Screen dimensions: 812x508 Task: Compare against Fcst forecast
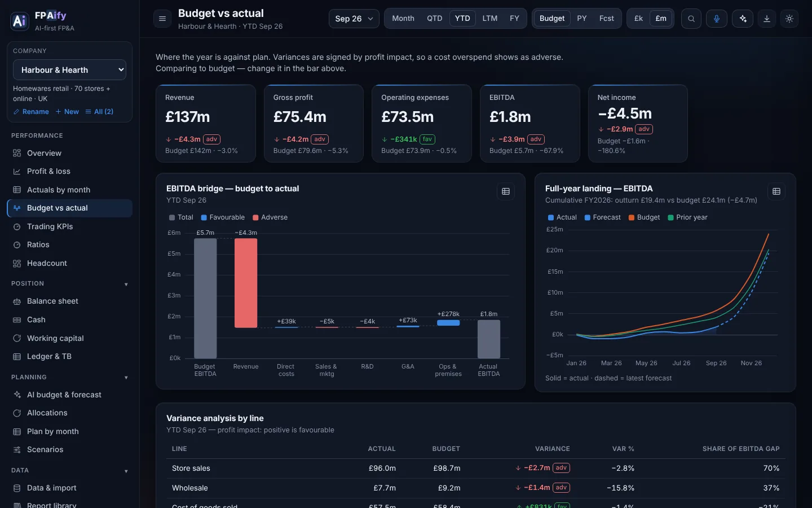tap(607, 19)
